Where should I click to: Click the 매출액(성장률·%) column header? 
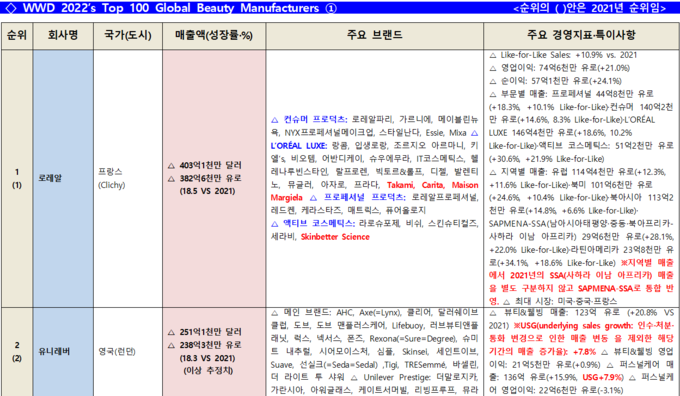coord(214,36)
